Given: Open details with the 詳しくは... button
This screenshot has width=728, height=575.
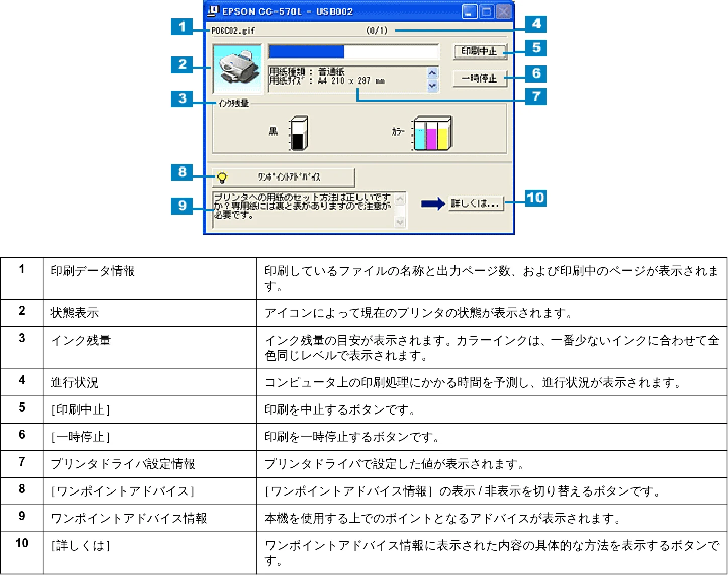Looking at the screenshot, I should click(x=476, y=203).
